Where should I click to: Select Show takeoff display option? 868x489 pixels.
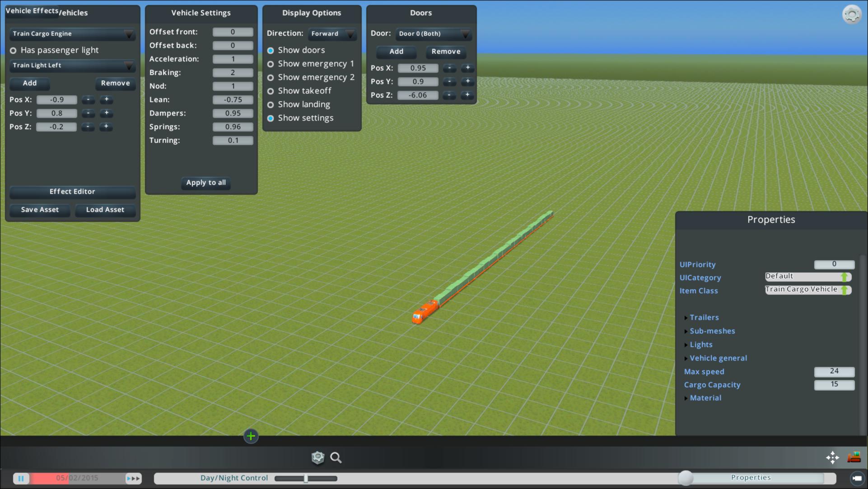pos(271,91)
